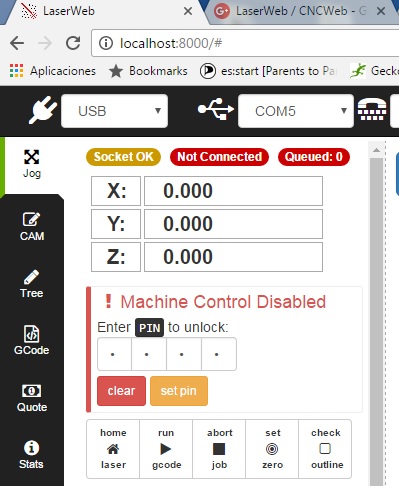
Task: Open the Aplicaciones bookmarks shortcut
Action: tap(52, 71)
